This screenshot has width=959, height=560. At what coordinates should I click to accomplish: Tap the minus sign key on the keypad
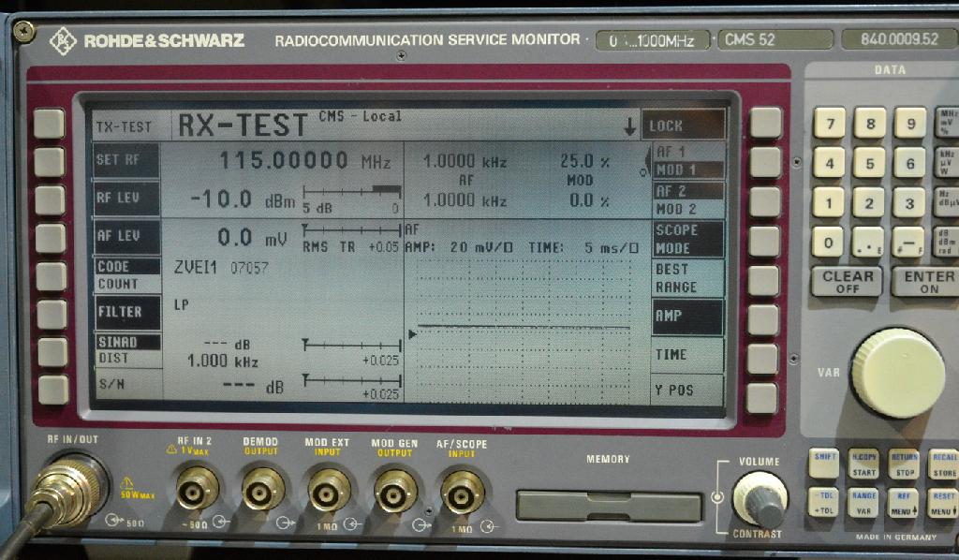tap(908, 243)
